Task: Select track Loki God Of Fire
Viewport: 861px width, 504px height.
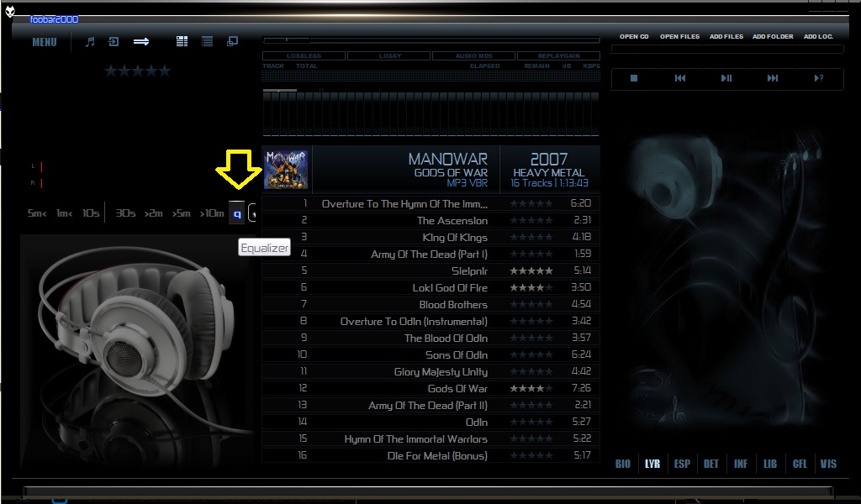Action: [431, 287]
